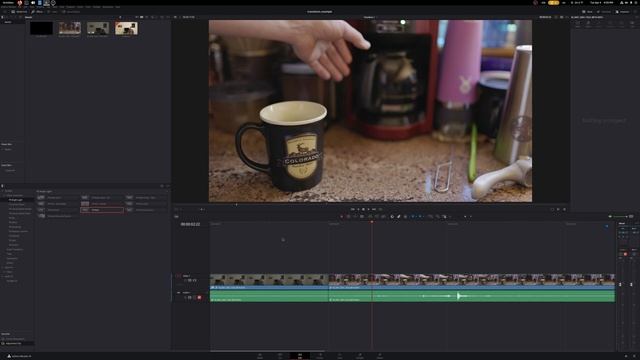Toggle loop playback

pyautogui.click(x=380, y=209)
